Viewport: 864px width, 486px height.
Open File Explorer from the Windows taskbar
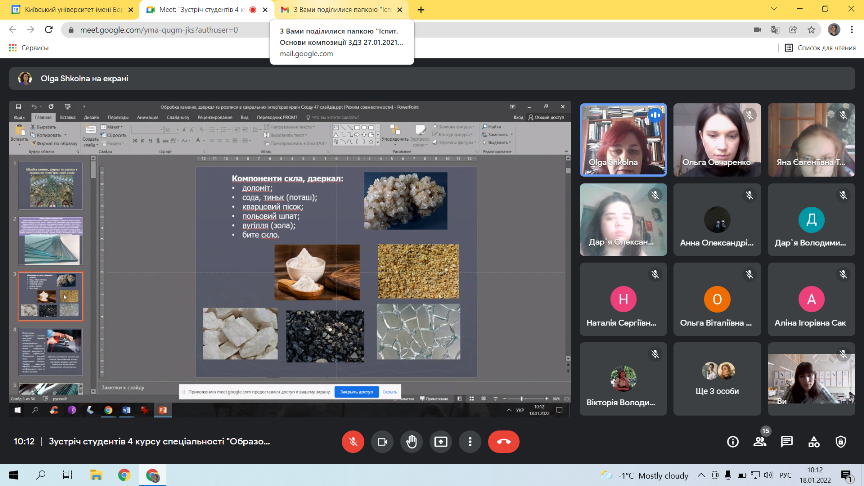(97, 475)
